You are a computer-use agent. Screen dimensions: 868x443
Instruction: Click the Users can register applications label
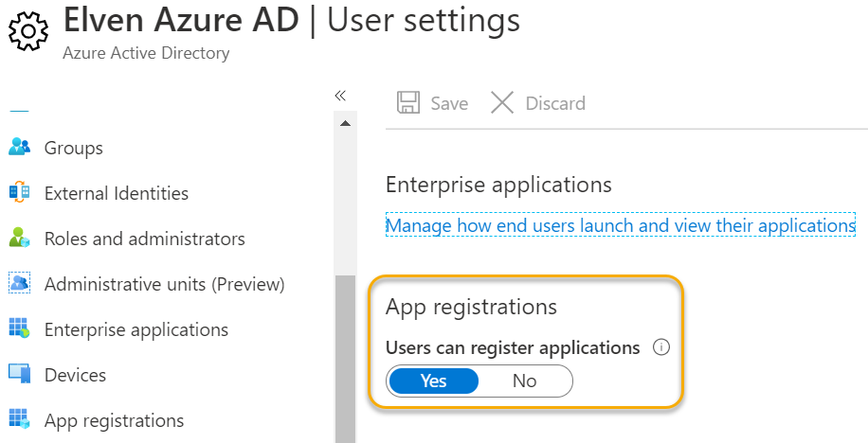513,348
